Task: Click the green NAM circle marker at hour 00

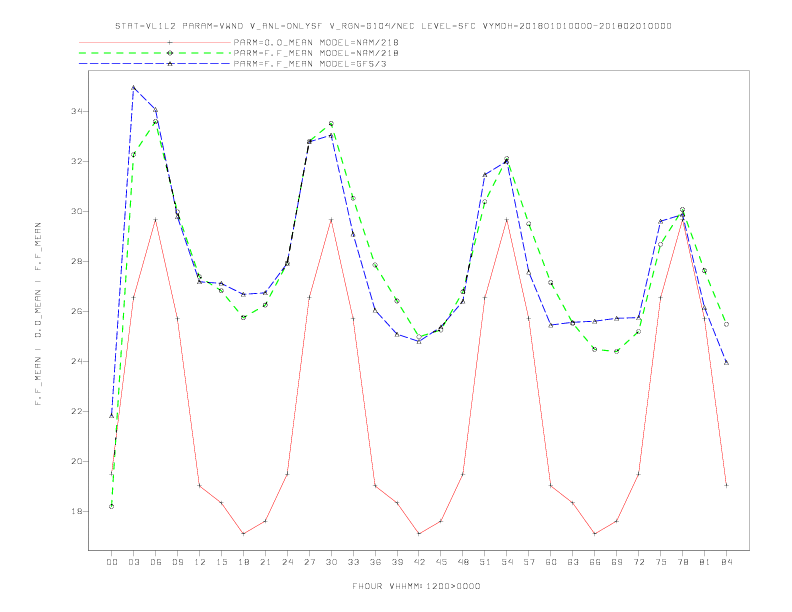Action: pyautogui.click(x=112, y=506)
